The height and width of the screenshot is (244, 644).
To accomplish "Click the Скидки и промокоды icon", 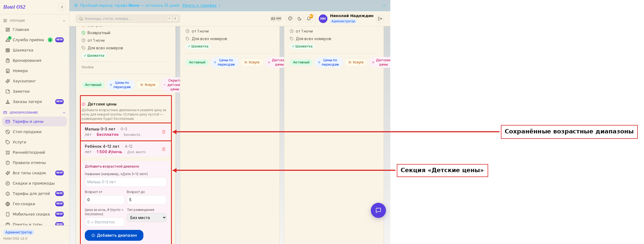I will pos(8,183).
